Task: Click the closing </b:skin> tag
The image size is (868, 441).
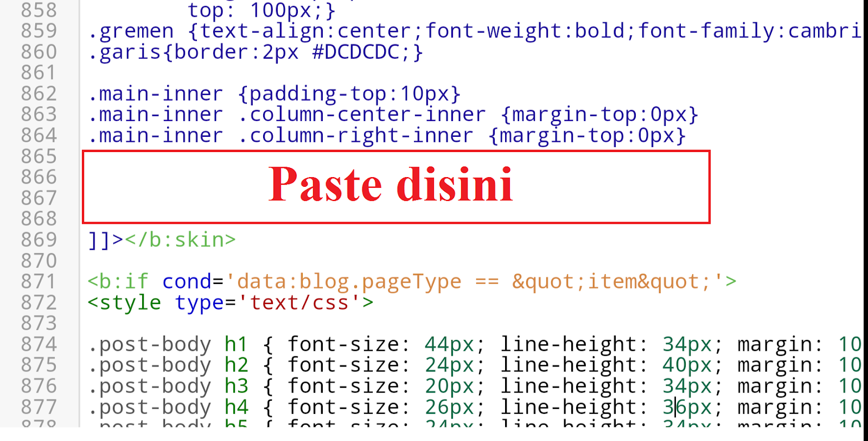Action: click(x=180, y=240)
